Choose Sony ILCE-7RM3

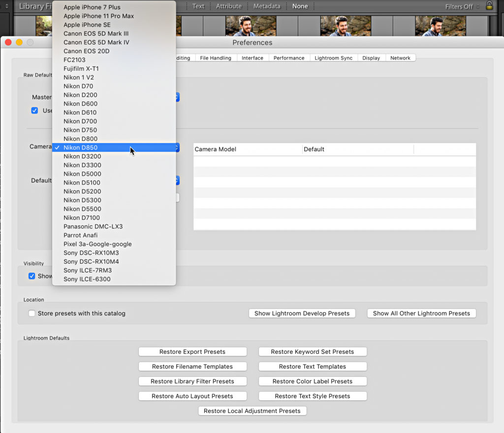pyautogui.click(x=114, y=271)
